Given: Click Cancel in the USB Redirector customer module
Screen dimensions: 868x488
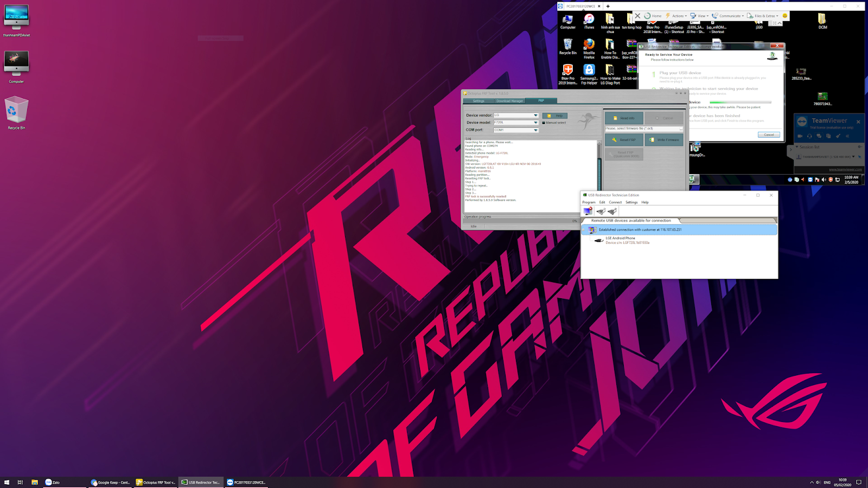Looking at the screenshot, I should pos(769,134).
